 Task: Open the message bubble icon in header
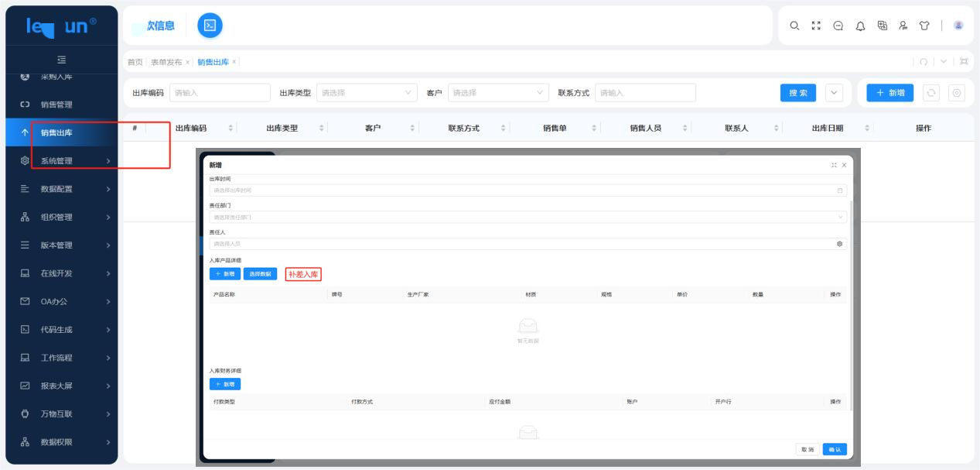[x=839, y=26]
